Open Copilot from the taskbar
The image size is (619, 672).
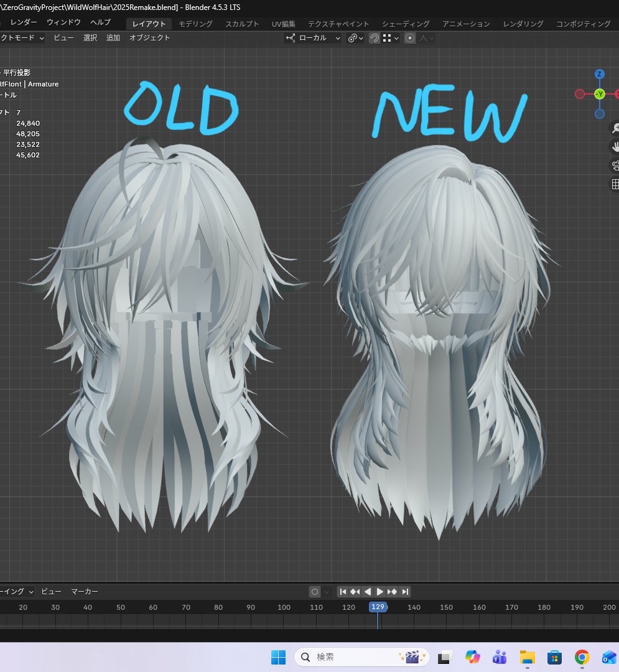(x=472, y=657)
